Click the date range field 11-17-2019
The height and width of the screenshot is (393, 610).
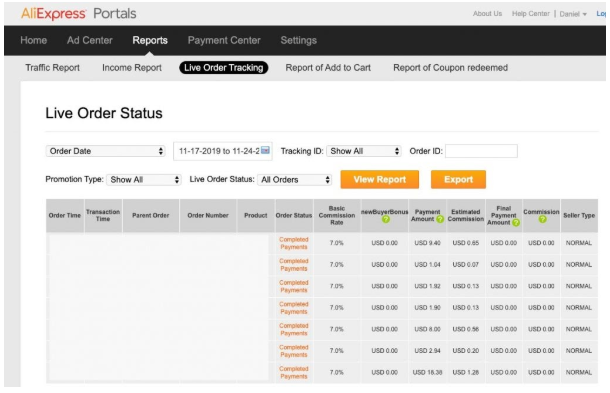(223, 151)
